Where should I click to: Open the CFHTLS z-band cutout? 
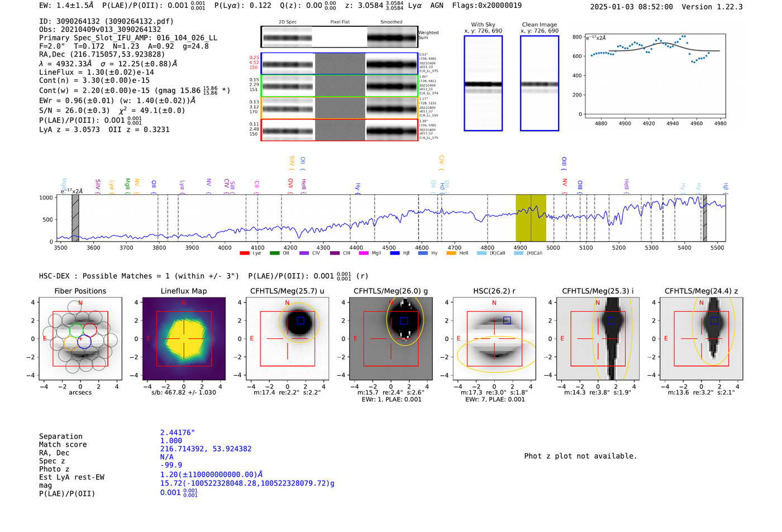click(x=702, y=338)
